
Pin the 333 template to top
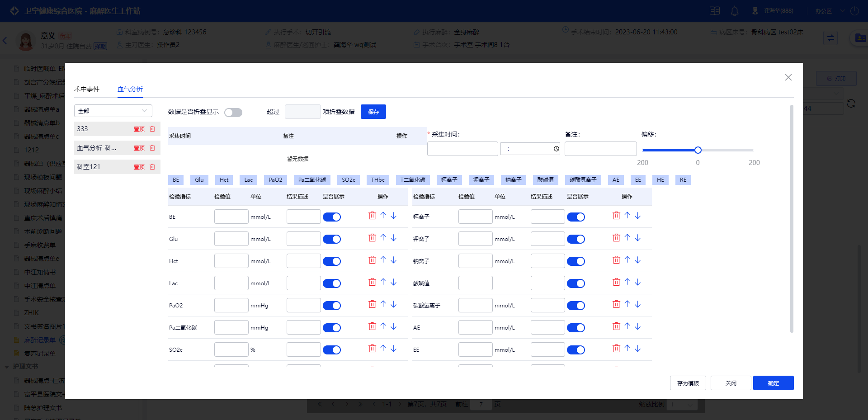click(139, 129)
